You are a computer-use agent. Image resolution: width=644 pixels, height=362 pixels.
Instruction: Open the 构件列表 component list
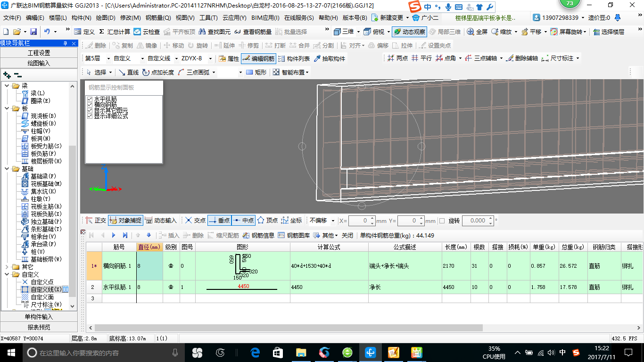pos(294,58)
